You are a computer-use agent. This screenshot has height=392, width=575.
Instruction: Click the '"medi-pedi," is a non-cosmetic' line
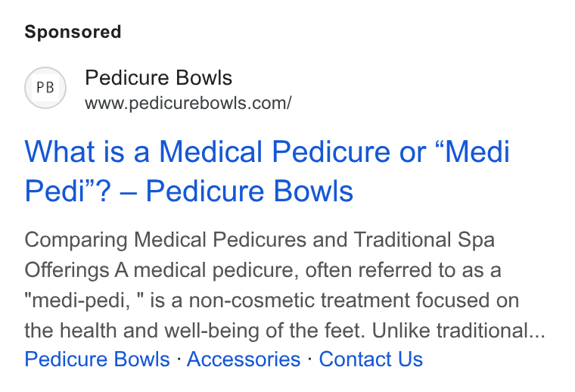coord(272,300)
